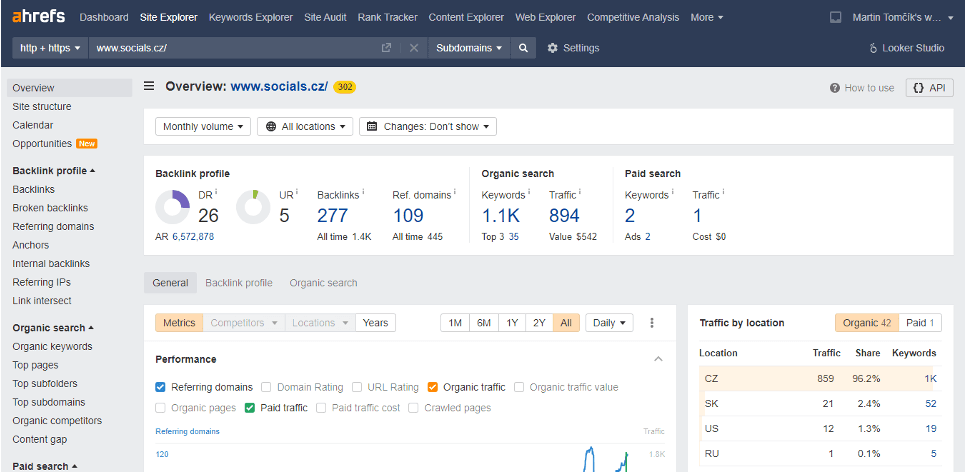Screen dimensions: 966x472
Task: Open three-dot chart options menu
Action: click(x=652, y=322)
